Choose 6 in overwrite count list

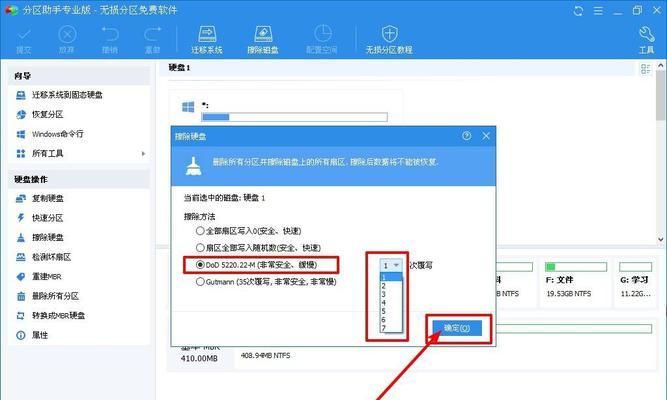391,320
